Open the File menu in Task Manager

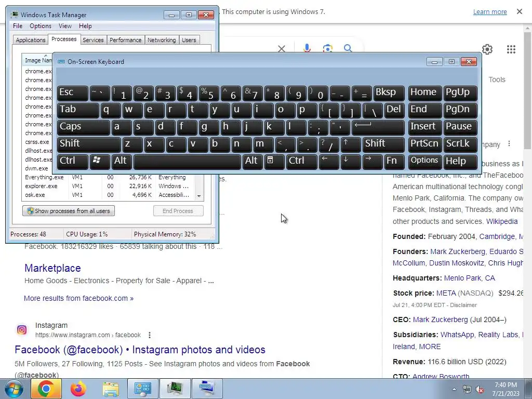18,26
